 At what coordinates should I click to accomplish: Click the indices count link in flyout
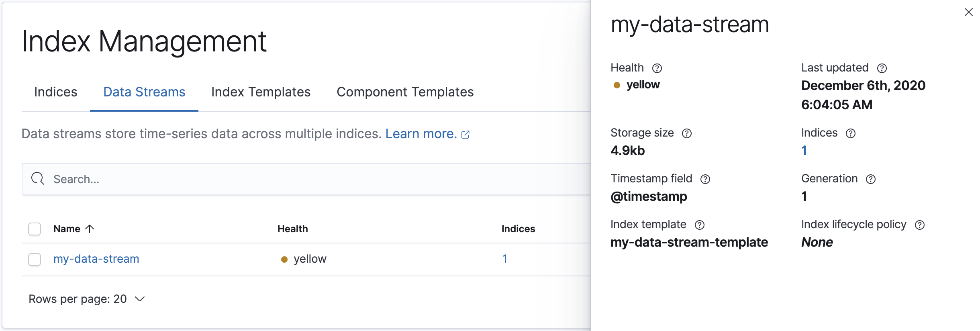[804, 151]
